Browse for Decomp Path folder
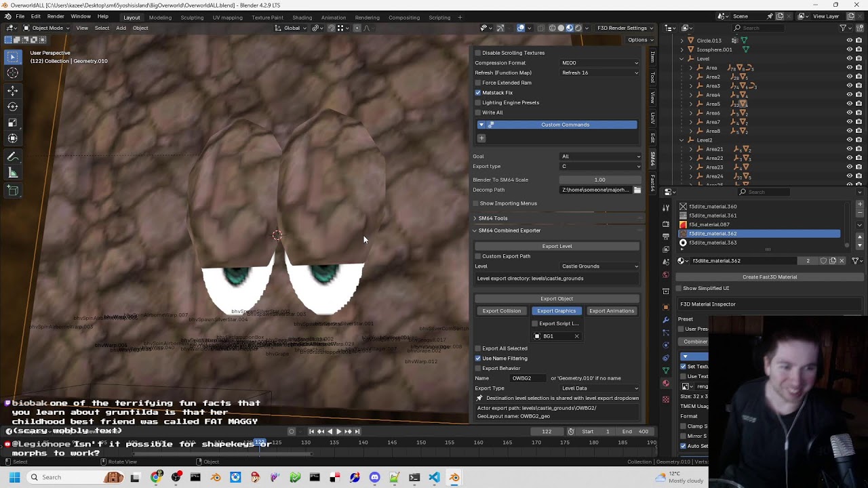The height and width of the screenshot is (488, 868). click(x=637, y=190)
